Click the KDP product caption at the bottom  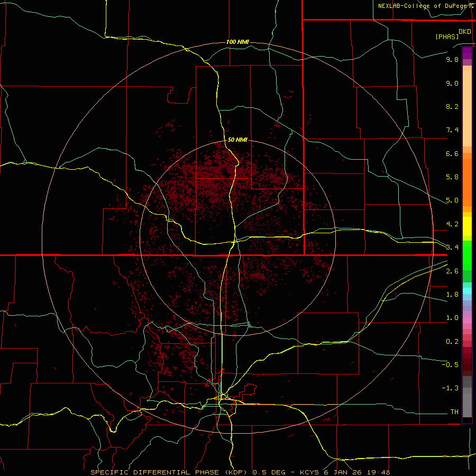coord(240,472)
